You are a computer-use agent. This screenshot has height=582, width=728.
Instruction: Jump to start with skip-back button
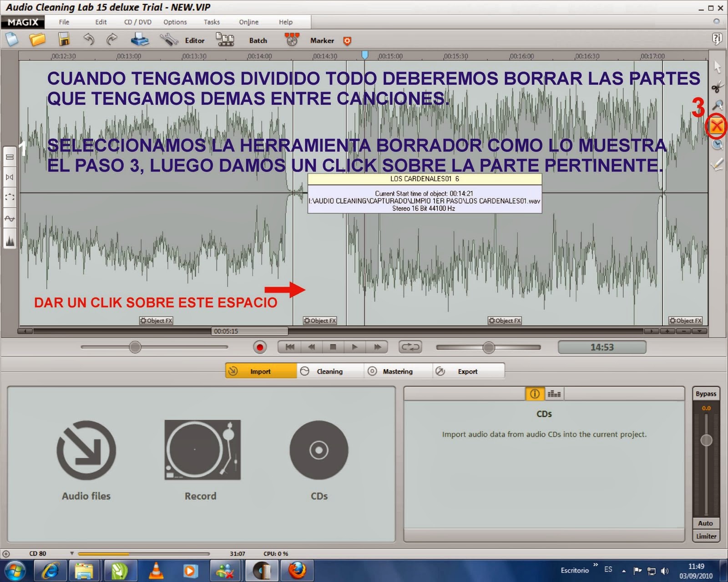pos(289,347)
